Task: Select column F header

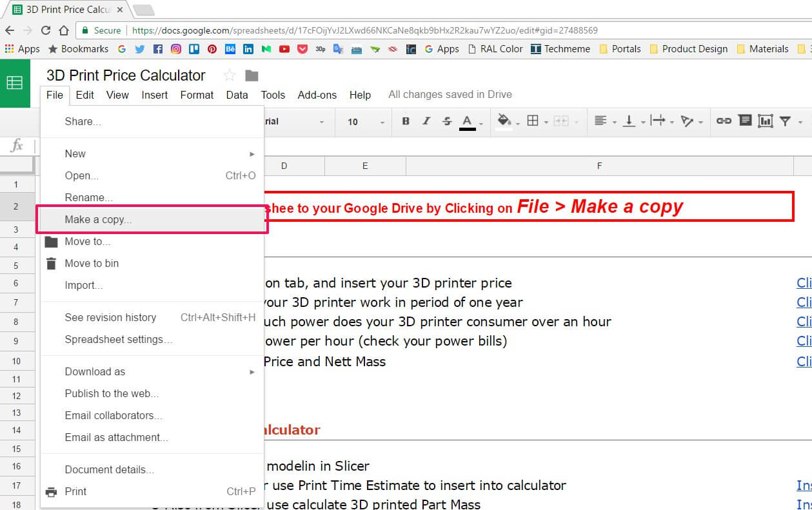Action: (x=599, y=166)
